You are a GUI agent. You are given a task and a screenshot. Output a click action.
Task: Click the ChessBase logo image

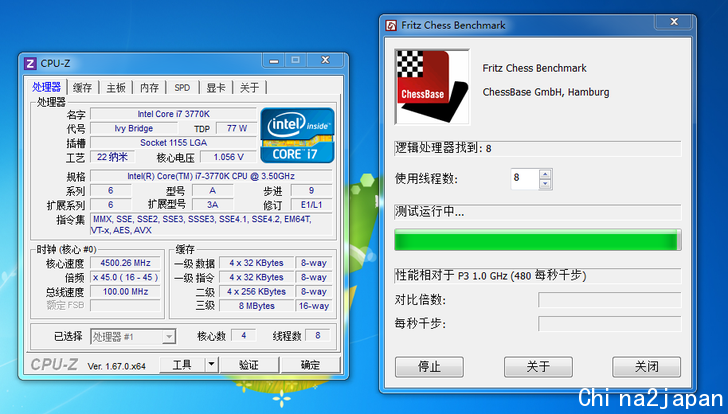tap(432, 87)
